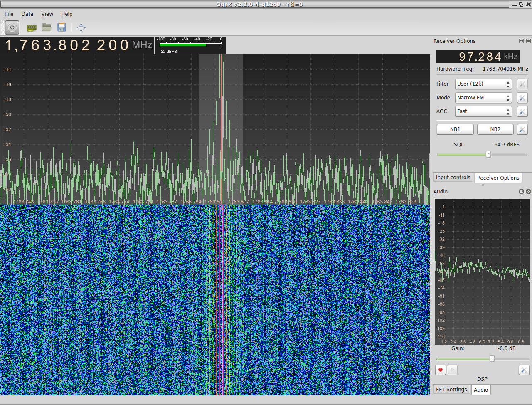This screenshot has width=532, height=405.
Task: Toggle the full screen arrows icon
Action: 81,27
